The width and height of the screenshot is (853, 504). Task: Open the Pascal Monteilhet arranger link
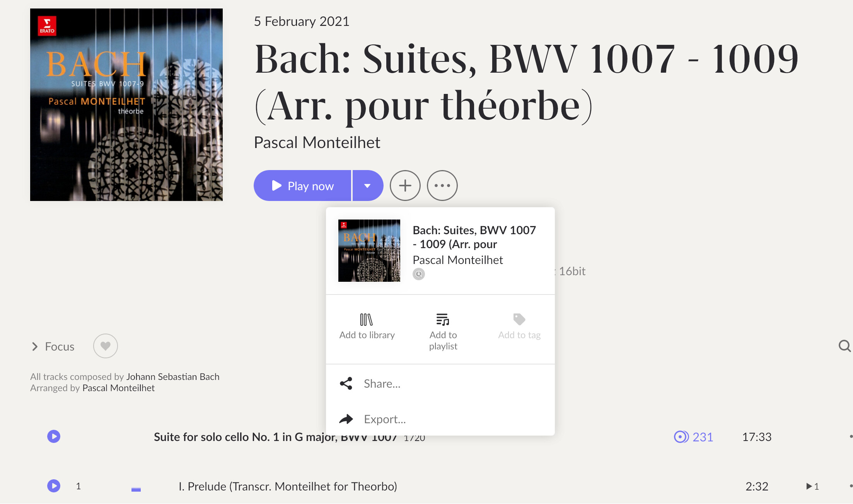pos(118,388)
